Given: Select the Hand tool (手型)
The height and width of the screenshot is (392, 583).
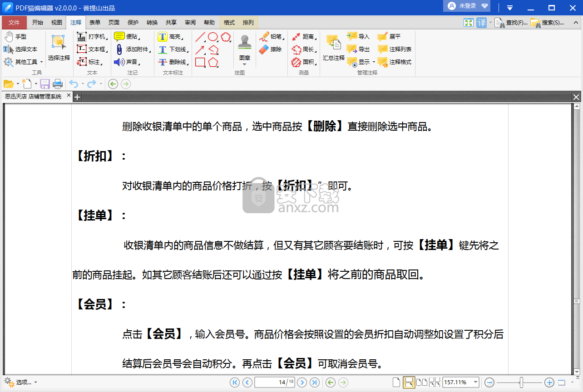Looking at the screenshot, I should pyautogui.click(x=15, y=36).
